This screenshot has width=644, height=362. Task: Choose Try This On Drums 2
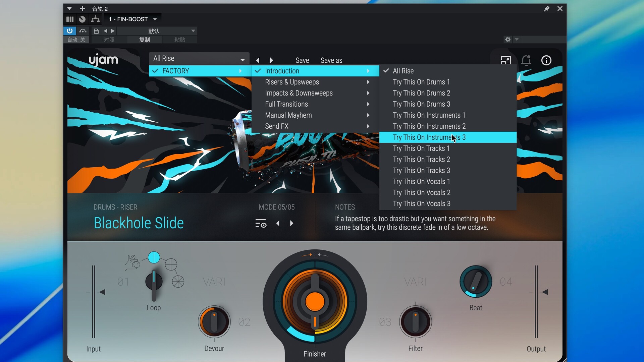[448, 93]
